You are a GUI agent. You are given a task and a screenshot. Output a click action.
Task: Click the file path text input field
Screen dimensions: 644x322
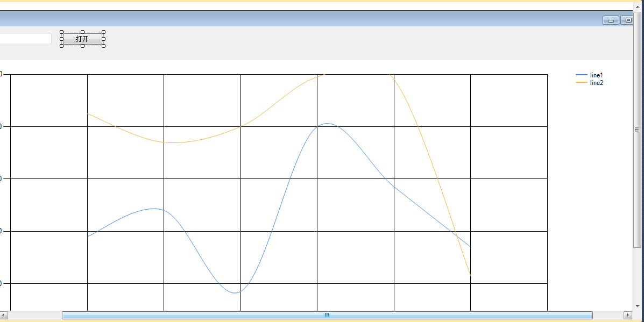pyautogui.click(x=26, y=38)
